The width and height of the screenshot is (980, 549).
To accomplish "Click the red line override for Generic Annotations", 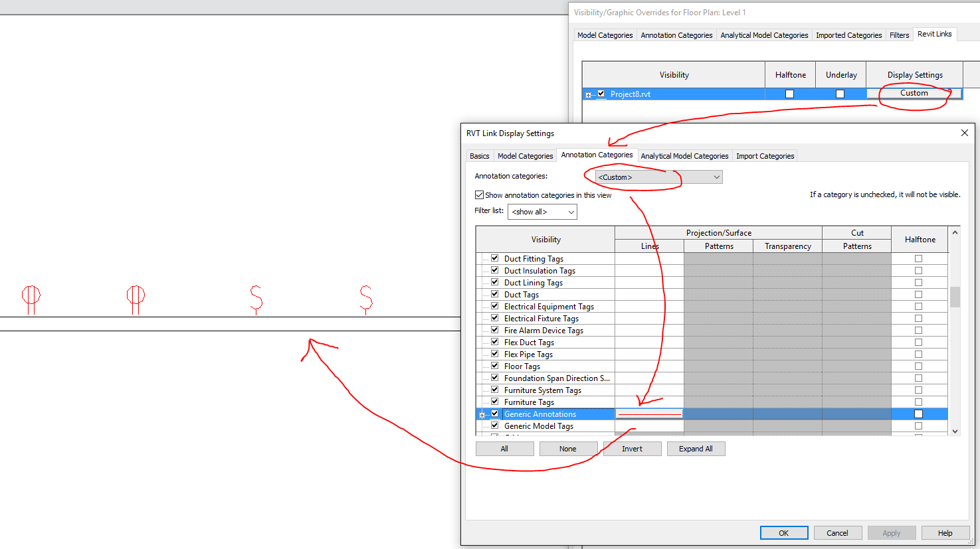I will pyautogui.click(x=649, y=414).
